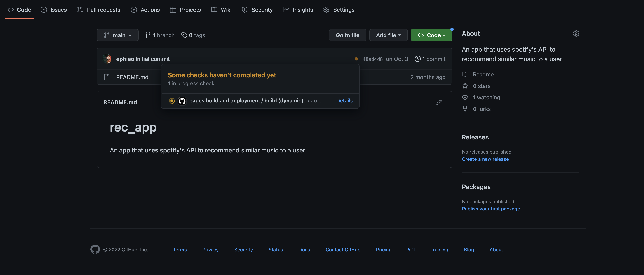Open Details for pages build check
The image size is (644, 275).
click(x=344, y=101)
